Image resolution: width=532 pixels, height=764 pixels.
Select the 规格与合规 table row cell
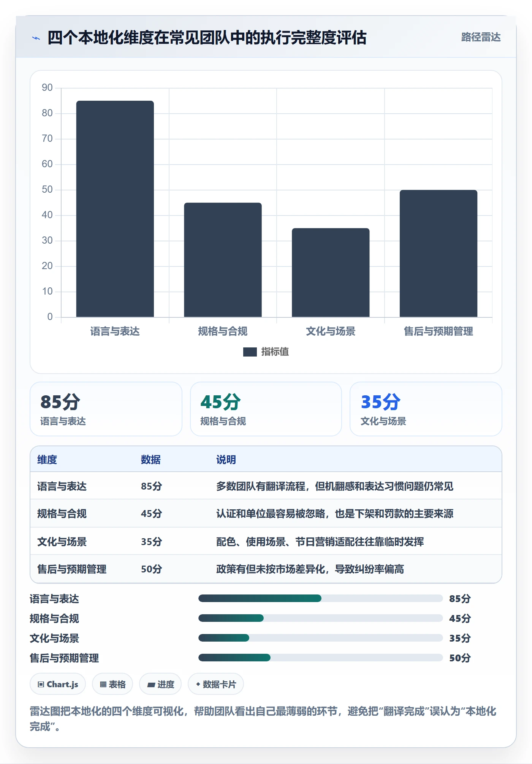tap(62, 514)
